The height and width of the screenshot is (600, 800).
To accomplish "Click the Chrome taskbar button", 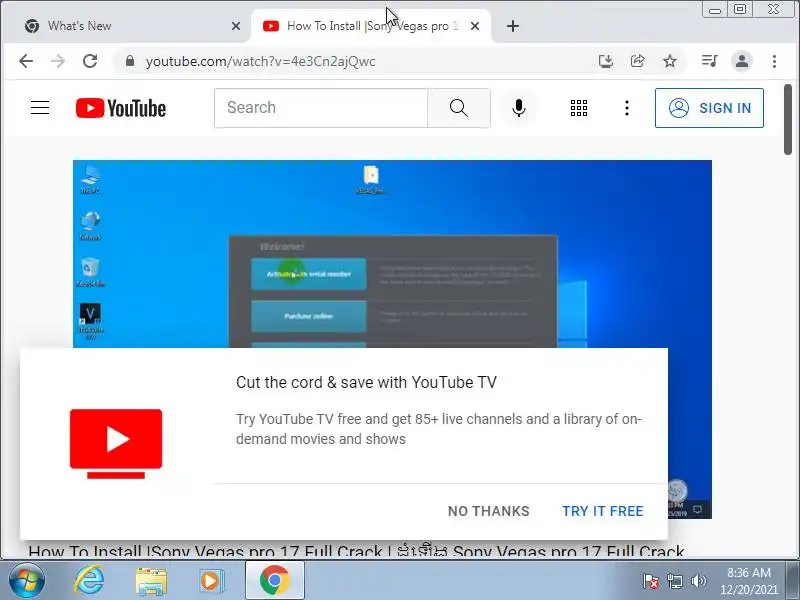I will point(274,581).
